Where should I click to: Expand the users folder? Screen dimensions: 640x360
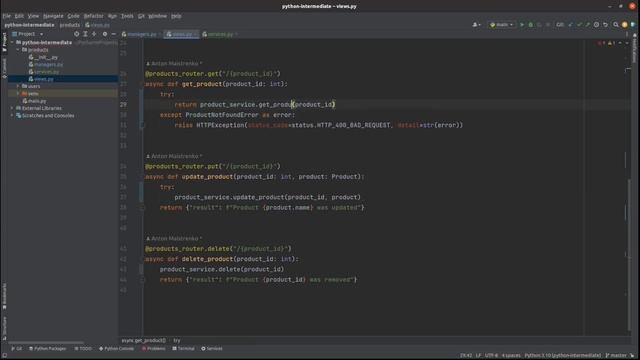[18, 86]
